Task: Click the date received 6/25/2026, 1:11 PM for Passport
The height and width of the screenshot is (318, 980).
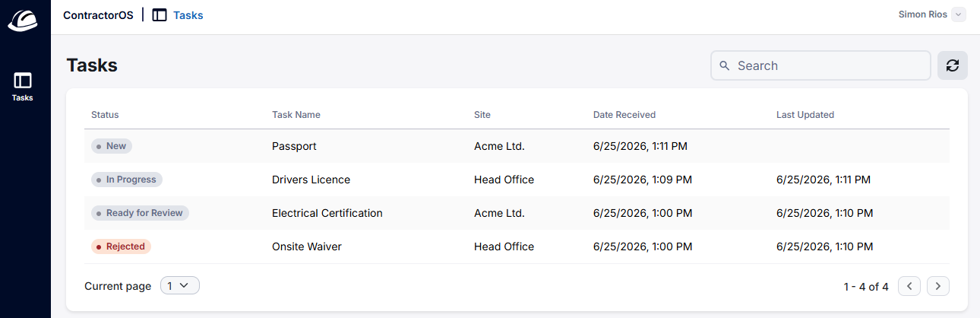Action: tap(640, 146)
